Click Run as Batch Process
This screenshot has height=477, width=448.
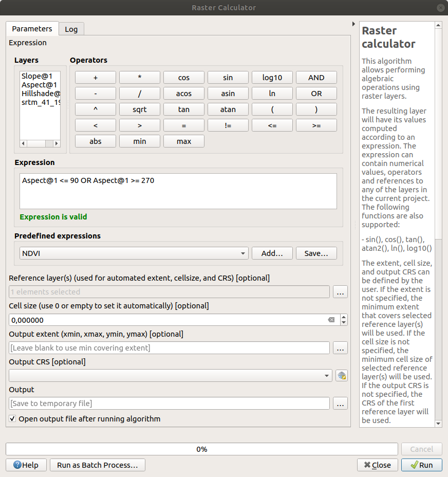97,465
